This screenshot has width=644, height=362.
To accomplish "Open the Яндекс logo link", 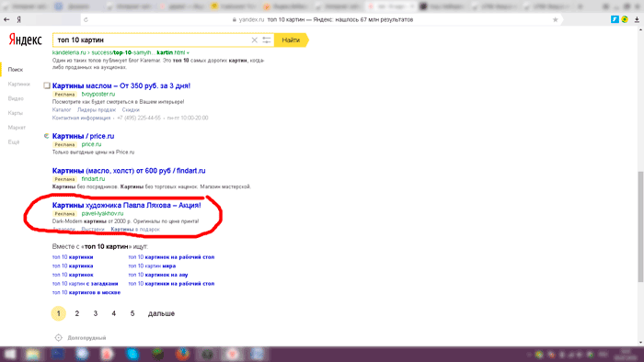I will [25, 40].
